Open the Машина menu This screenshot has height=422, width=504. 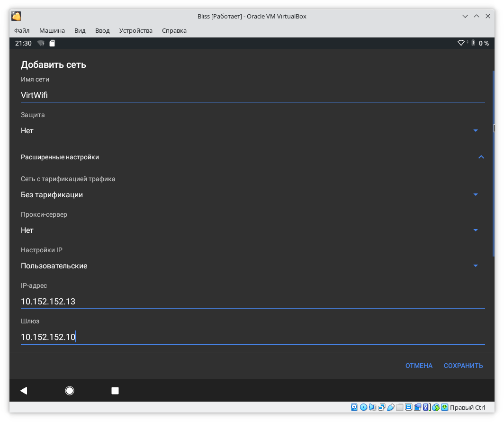coord(52,30)
